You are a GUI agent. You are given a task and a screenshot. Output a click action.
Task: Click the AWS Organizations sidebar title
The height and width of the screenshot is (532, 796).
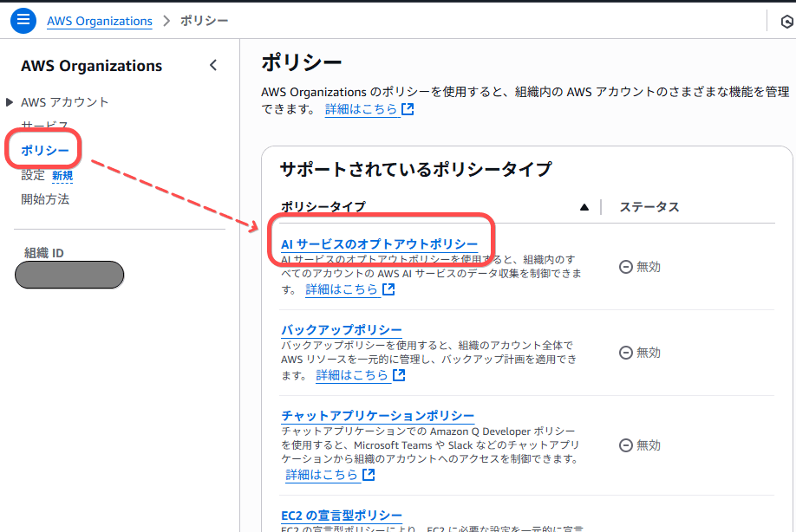[x=91, y=66]
